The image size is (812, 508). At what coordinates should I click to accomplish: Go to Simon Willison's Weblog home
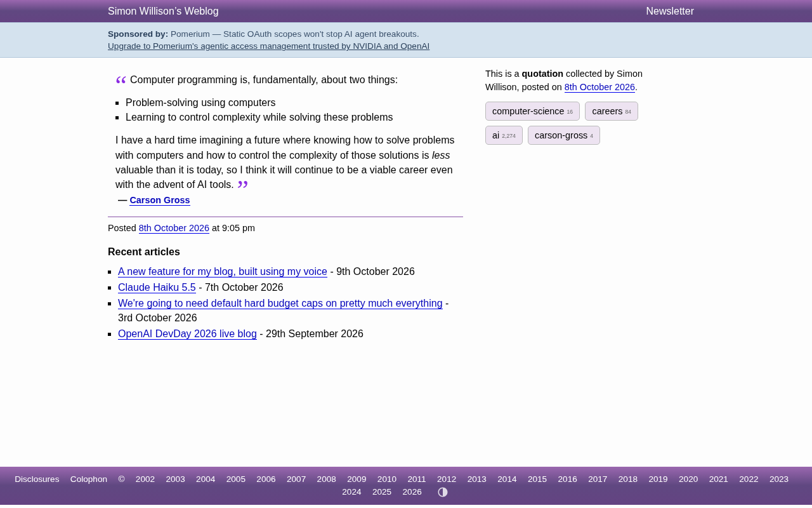(163, 11)
